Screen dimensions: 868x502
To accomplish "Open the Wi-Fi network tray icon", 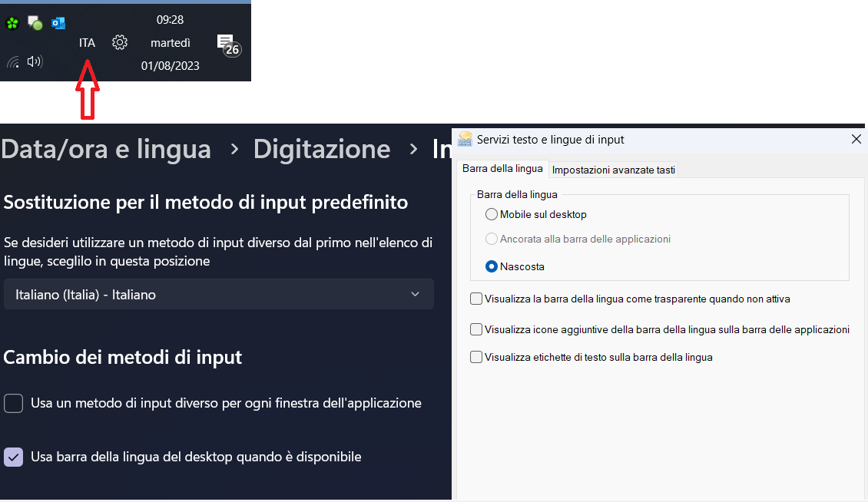I will [13, 61].
